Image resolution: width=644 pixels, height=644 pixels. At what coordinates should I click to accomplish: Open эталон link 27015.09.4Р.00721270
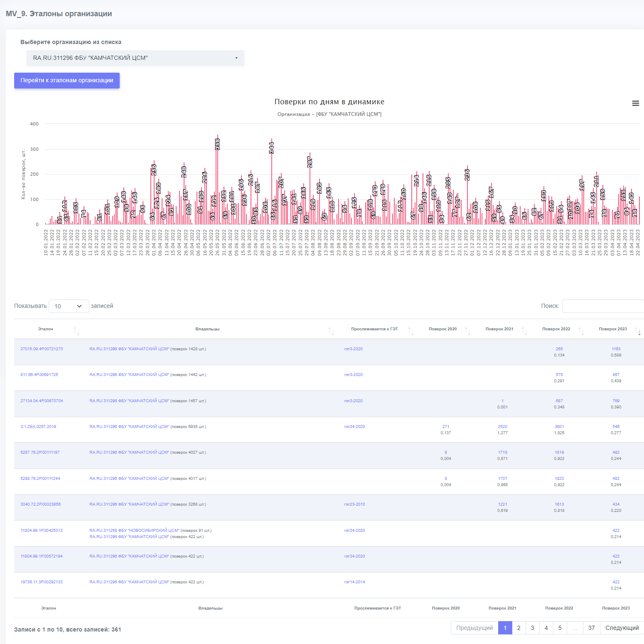pos(42,349)
